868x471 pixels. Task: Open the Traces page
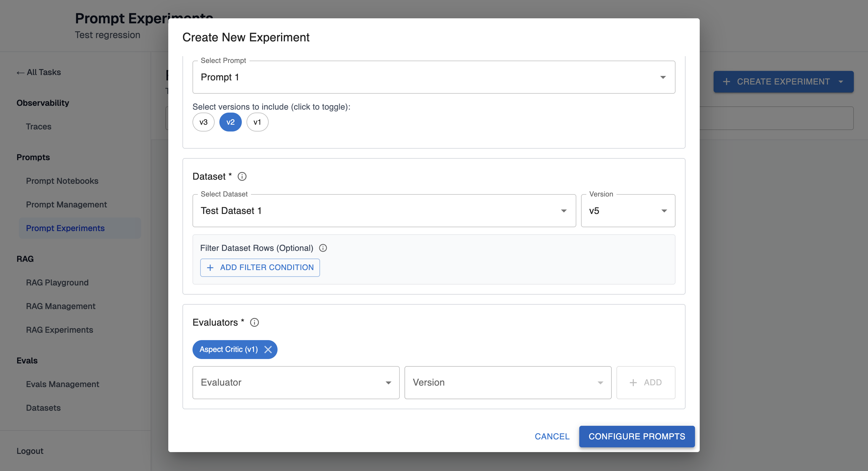[38, 126]
